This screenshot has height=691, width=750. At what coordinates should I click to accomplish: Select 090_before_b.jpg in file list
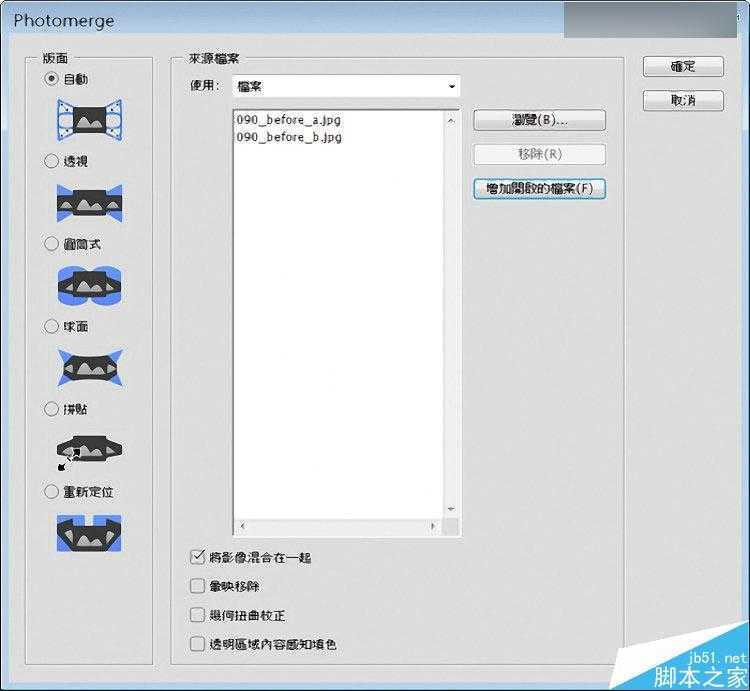289,137
